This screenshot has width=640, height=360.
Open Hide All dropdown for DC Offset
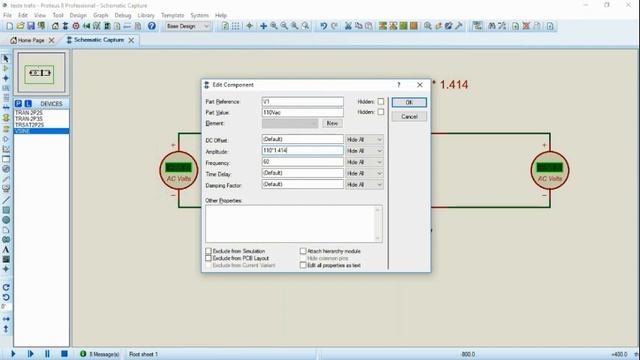(364, 140)
